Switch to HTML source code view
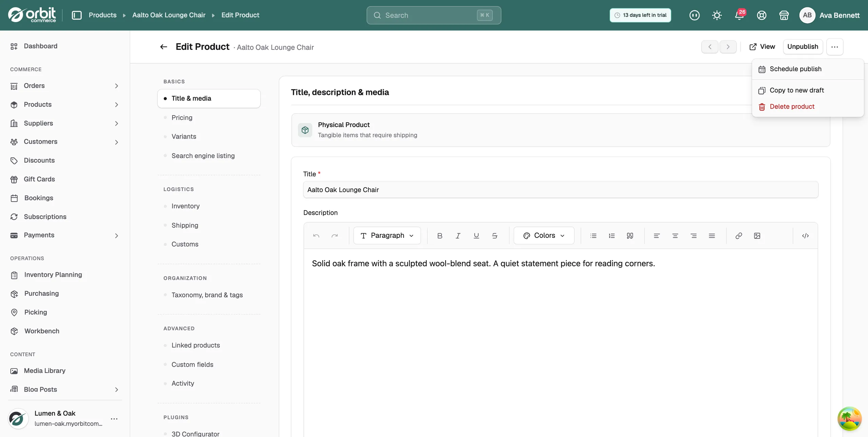Image resolution: width=868 pixels, height=437 pixels. click(x=806, y=236)
